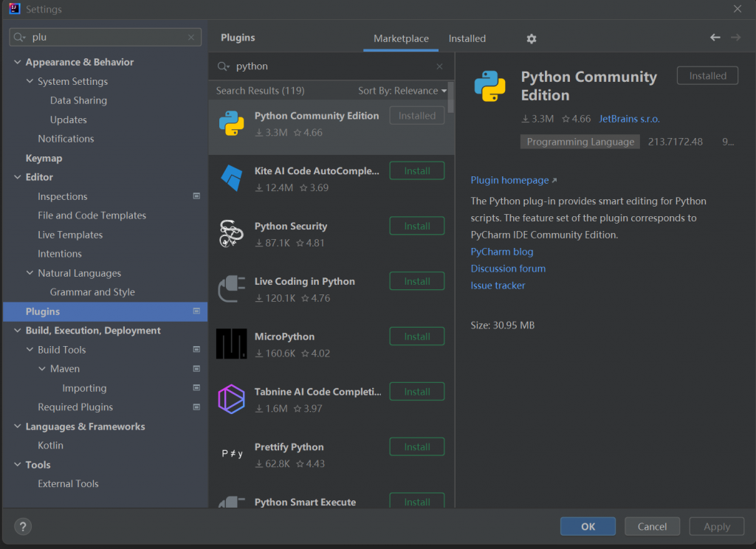
Task: Open the JetBrains s.r.o. vendor link
Action: (x=629, y=119)
